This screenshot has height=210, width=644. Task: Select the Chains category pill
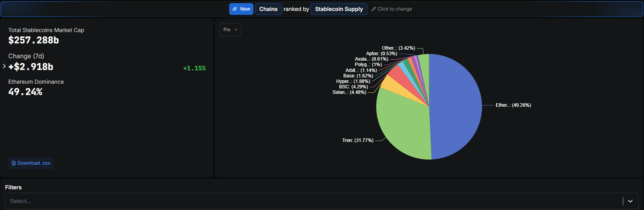tap(268, 9)
